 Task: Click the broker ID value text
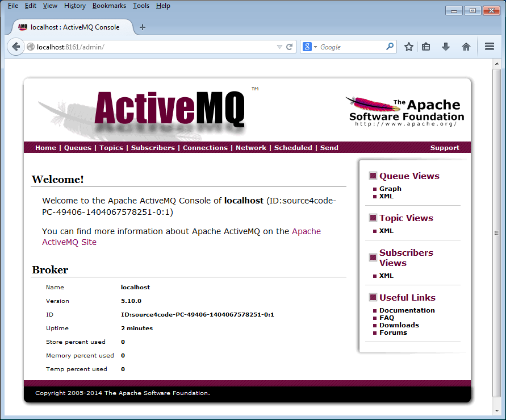198,314
